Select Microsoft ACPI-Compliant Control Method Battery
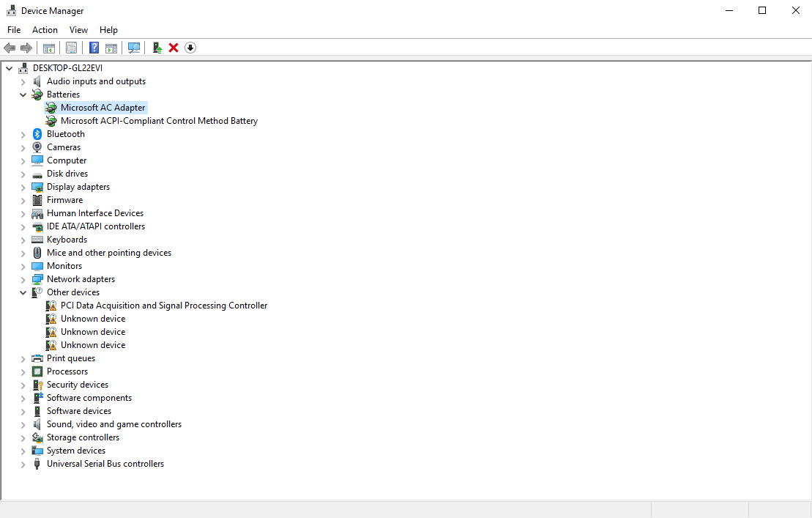 click(x=159, y=121)
